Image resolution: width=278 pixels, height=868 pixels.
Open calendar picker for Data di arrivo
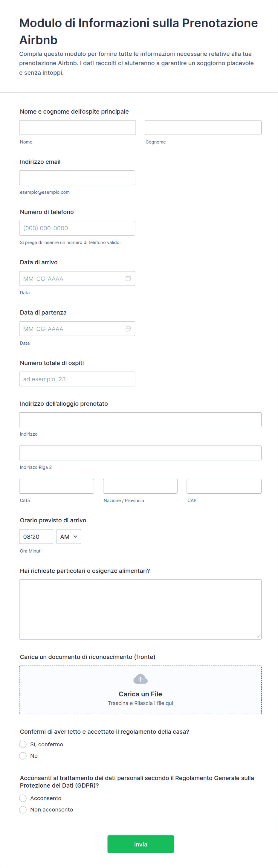(x=128, y=278)
